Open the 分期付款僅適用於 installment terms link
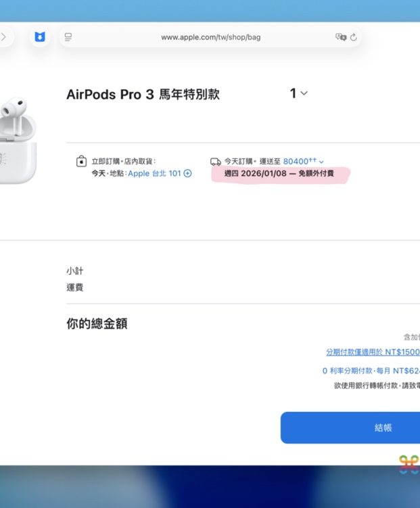 point(373,352)
